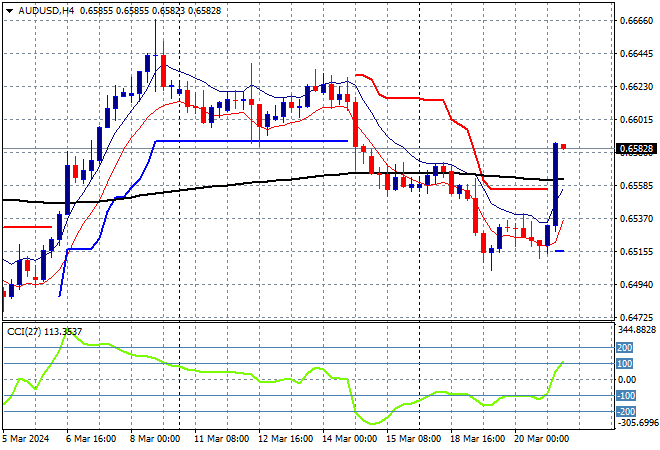This screenshot has height=450, width=660.
Task: Select the long horizontal blue support line
Action: coord(250,141)
